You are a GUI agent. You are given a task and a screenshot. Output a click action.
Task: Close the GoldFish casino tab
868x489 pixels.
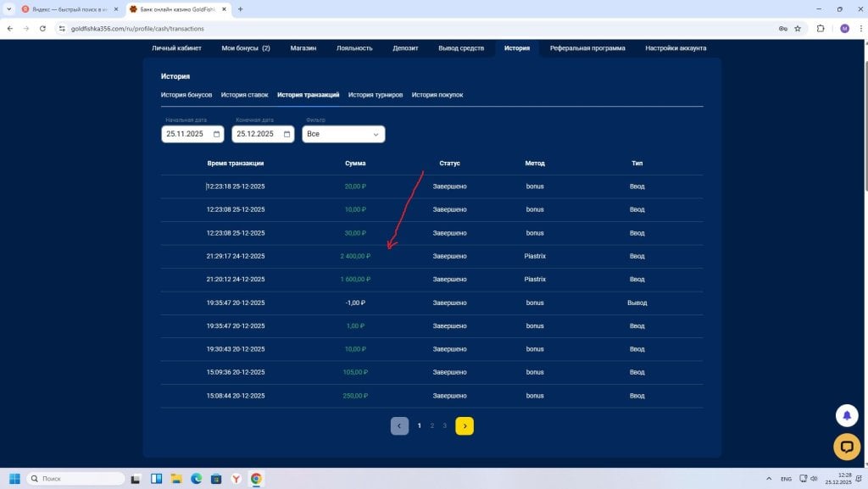point(224,8)
